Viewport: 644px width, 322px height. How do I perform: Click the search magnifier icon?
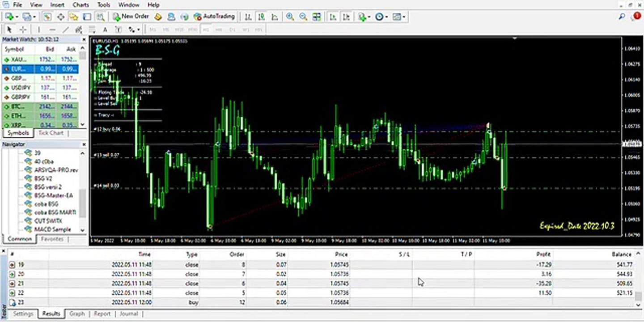622,17
